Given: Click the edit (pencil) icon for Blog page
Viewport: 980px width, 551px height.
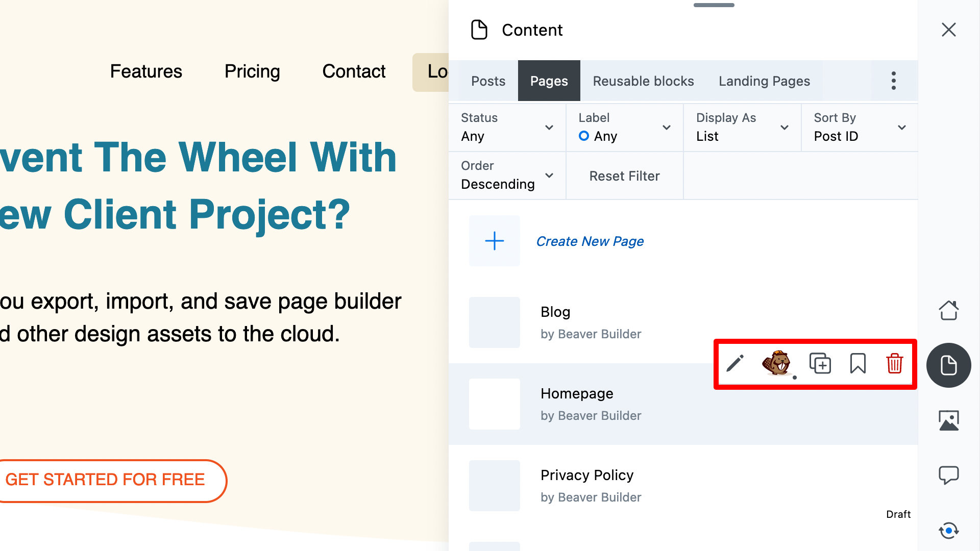Looking at the screenshot, I should (734, 363).
